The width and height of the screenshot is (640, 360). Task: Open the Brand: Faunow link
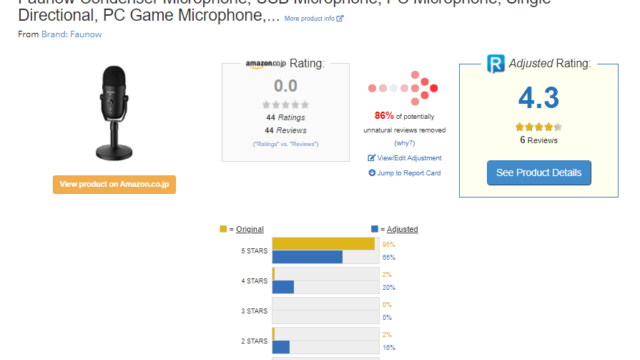point(71,34)
